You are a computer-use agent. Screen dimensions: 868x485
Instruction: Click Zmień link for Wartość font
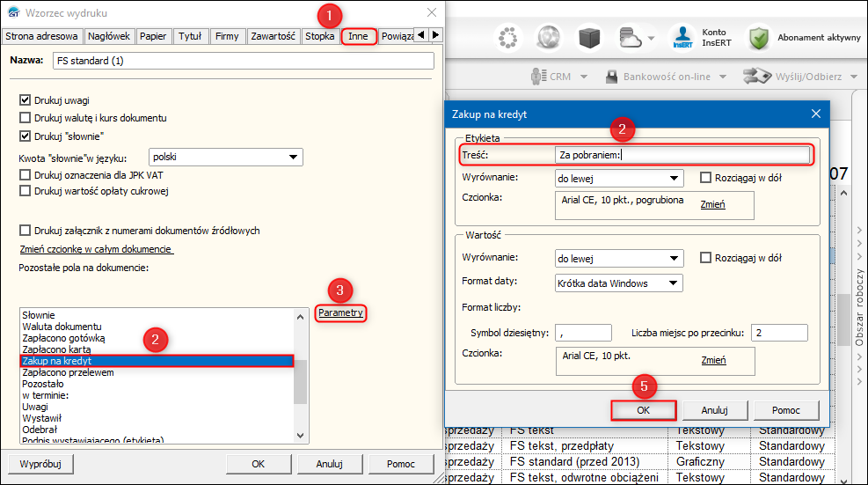point(713,360)
